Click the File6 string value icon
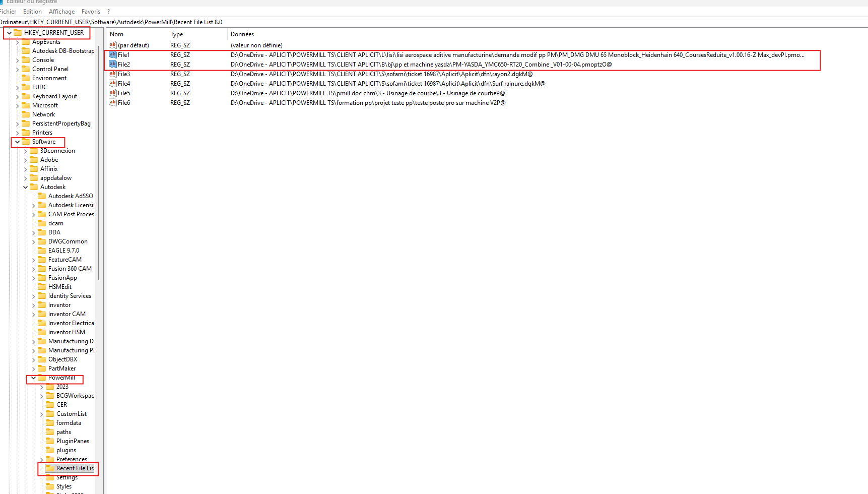868x494 pixels. pyautogui.click(x=113, y=103)
